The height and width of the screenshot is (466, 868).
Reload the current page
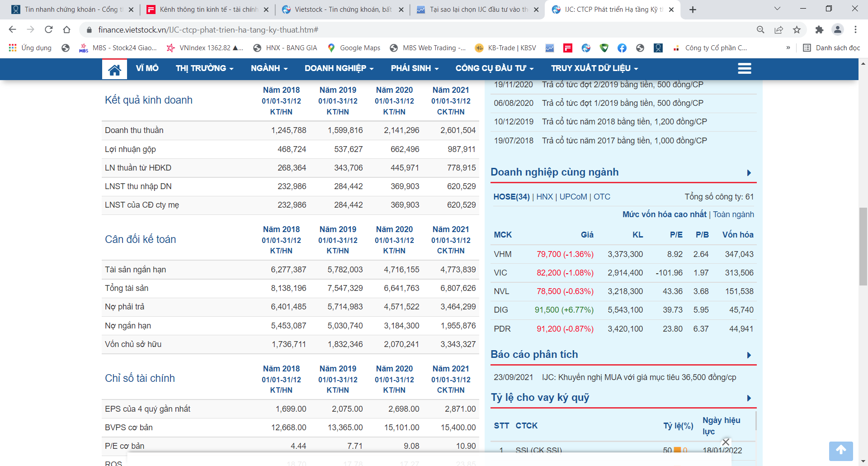pos(48,29)
